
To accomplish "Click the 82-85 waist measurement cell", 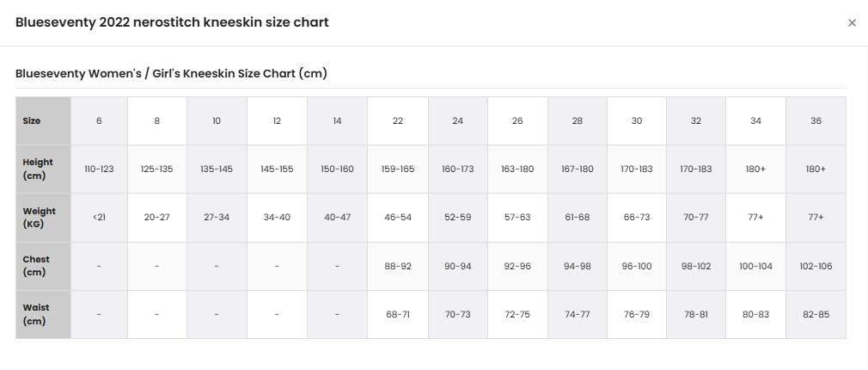I will 816,314.
